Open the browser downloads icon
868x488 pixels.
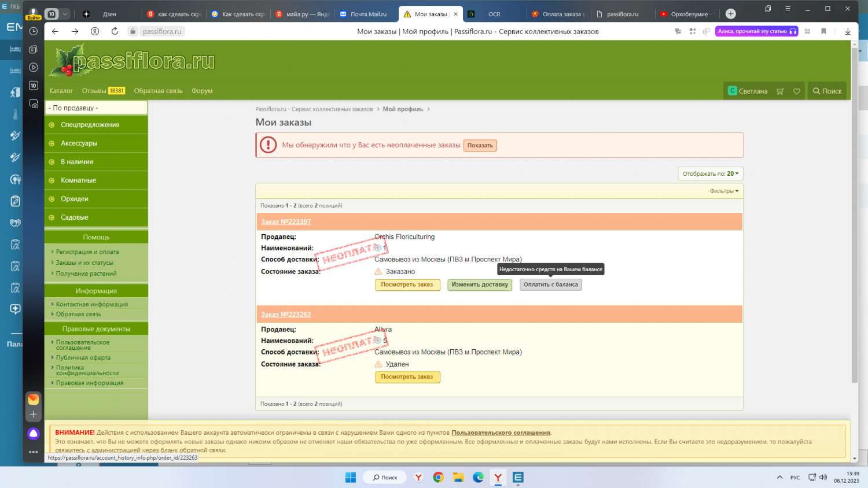pyautogui.click(x=848, y=31)
